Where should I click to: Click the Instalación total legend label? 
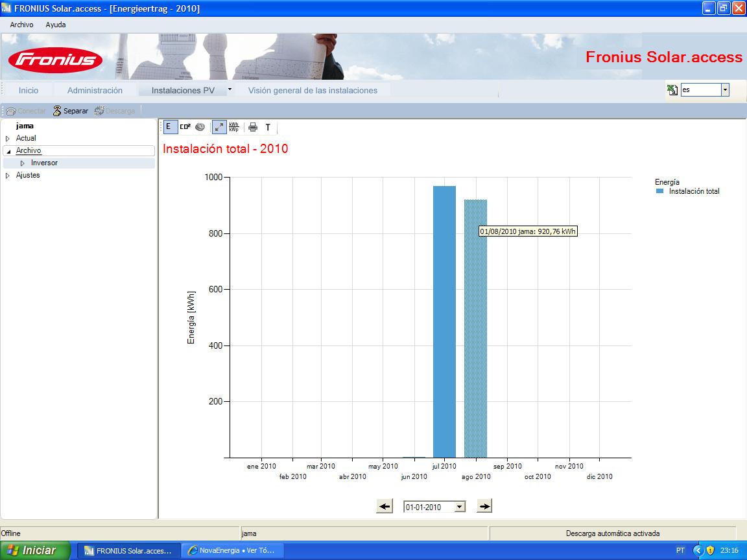click(x=694, y=191)
